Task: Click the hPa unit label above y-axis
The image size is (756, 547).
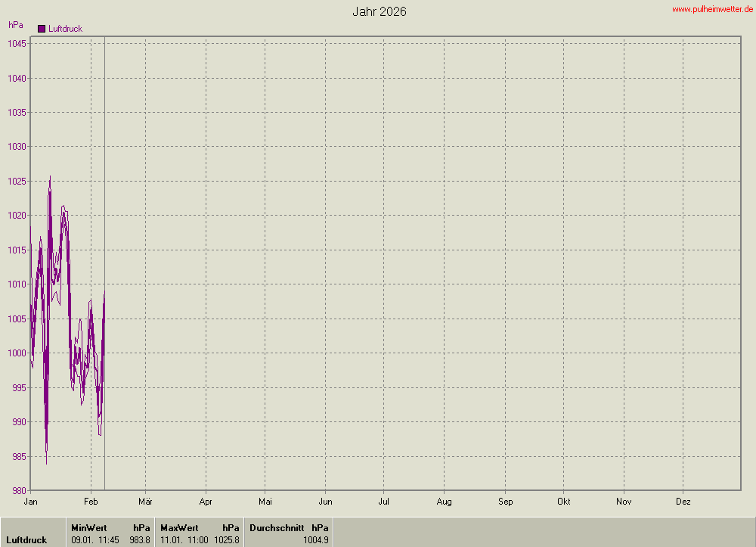Action: (15, 25)
